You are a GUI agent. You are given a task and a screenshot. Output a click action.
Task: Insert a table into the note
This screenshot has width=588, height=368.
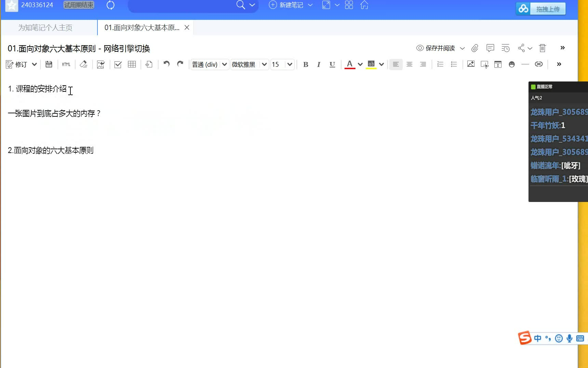[x=132, y=64]
